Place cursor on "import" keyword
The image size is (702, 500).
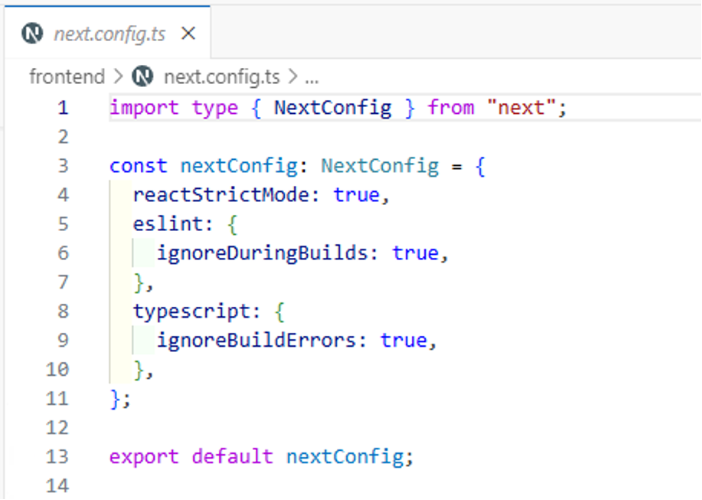[144, 108]
